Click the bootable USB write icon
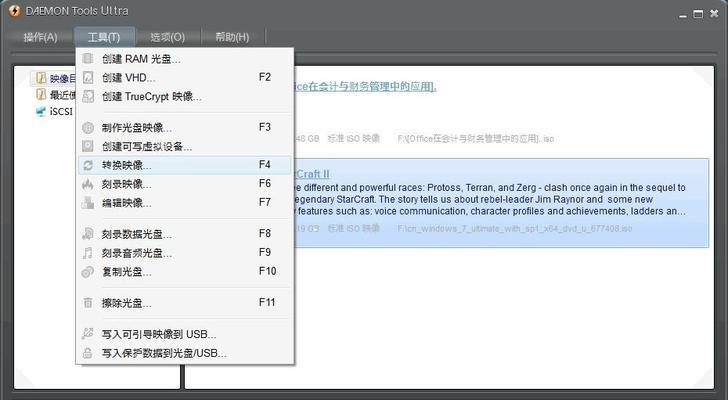Screen dimensions: 728x400 click(88, 334)
